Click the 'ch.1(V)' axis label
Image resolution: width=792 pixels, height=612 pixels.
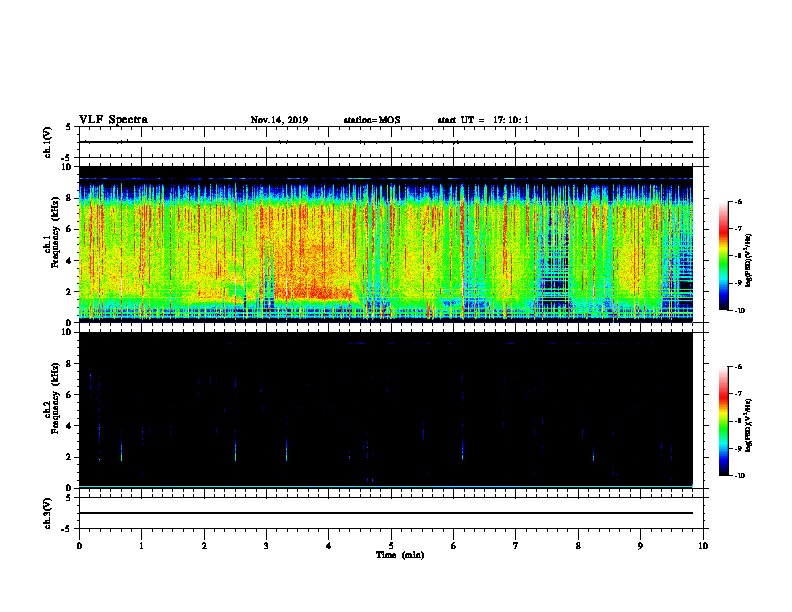[48, 142]
